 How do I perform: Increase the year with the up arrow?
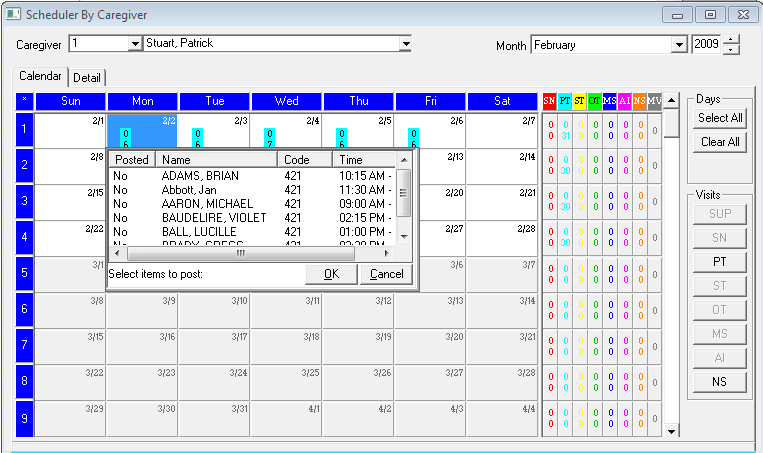click(x=732, y=40)
